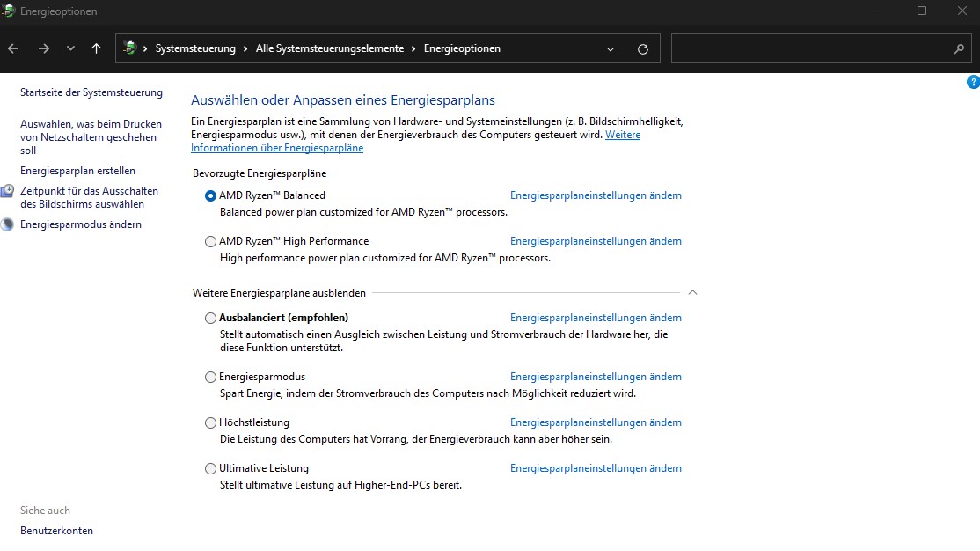Go up one level with the up arrow
Screen dimensions: 980x551
click(96, 48)
